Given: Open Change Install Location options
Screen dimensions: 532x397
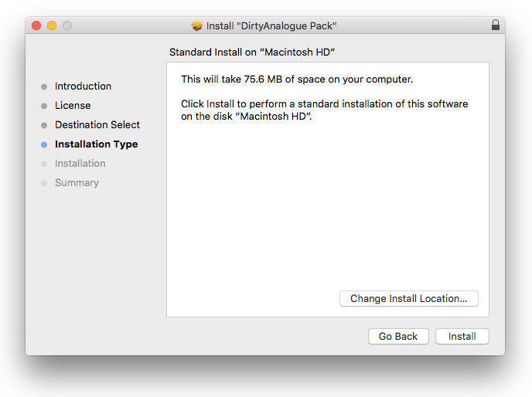Looking at the screenshot, I should (x=408, y=299).
